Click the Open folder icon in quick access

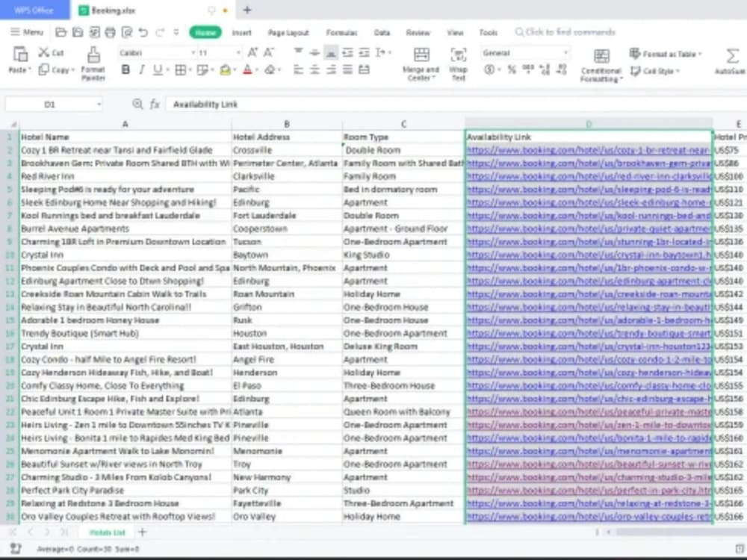point(61,32)
